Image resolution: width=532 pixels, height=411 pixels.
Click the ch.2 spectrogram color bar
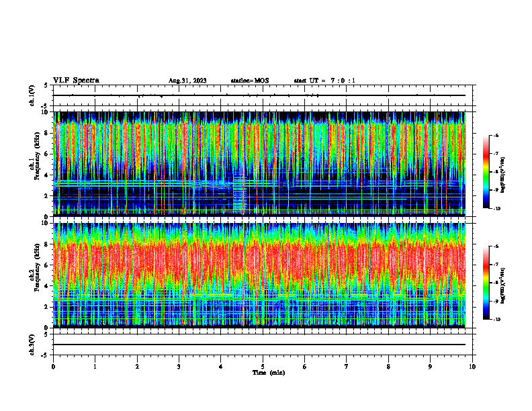coord(486,283)
